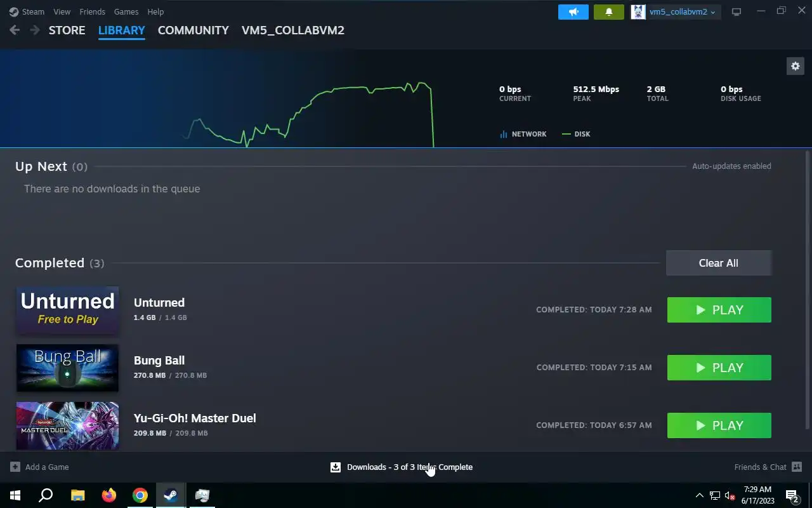Open the Bung Ball title link
The height and width of the screenshot is (508, 812).
pyautogui.click(x=159, y=360)
